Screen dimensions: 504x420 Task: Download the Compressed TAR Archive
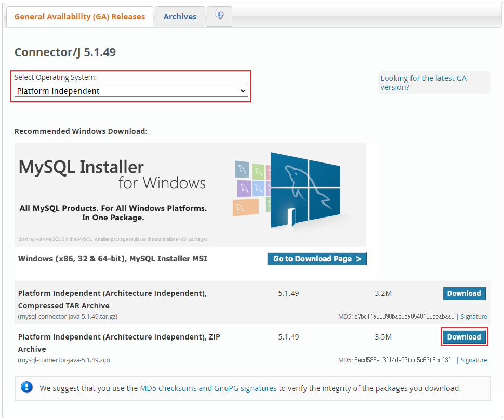(464, 293)
